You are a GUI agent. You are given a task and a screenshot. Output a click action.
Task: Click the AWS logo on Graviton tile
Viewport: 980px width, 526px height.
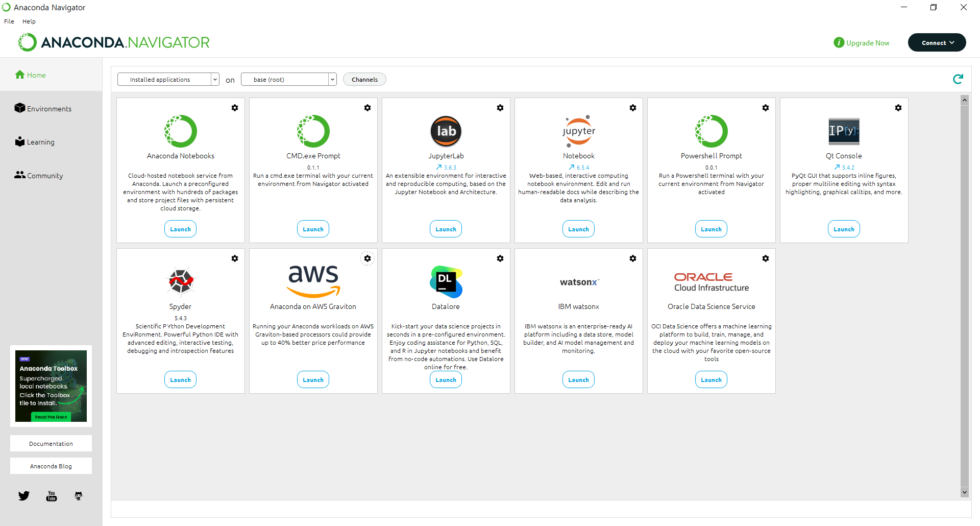pos(313,281)
